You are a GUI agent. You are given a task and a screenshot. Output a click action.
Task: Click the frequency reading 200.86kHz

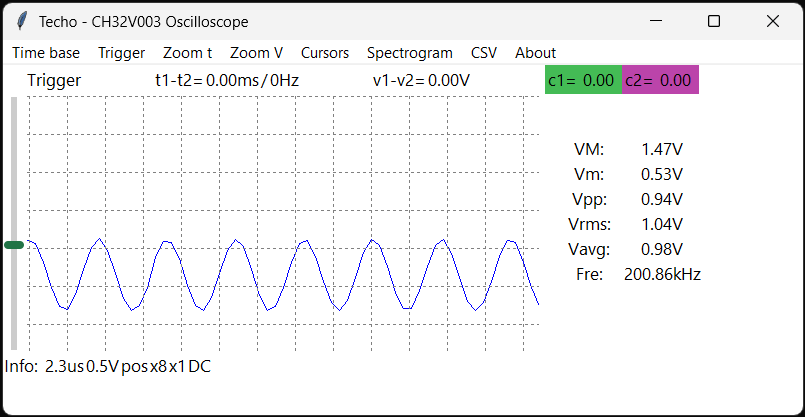(662, 275)
